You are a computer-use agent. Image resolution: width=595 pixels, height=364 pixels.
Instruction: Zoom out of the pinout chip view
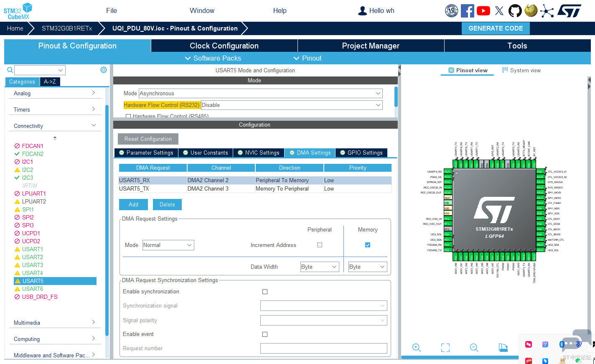click(x=474, y=348)
